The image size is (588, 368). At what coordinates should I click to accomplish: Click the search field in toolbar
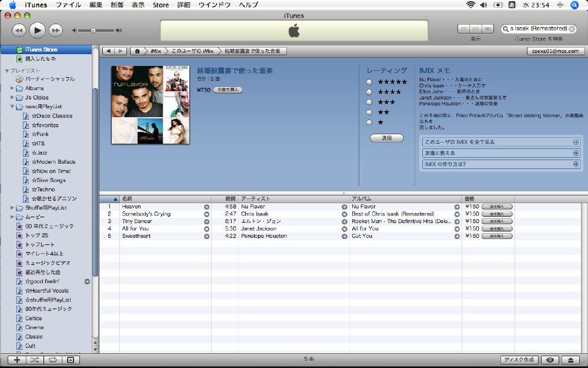538,29
